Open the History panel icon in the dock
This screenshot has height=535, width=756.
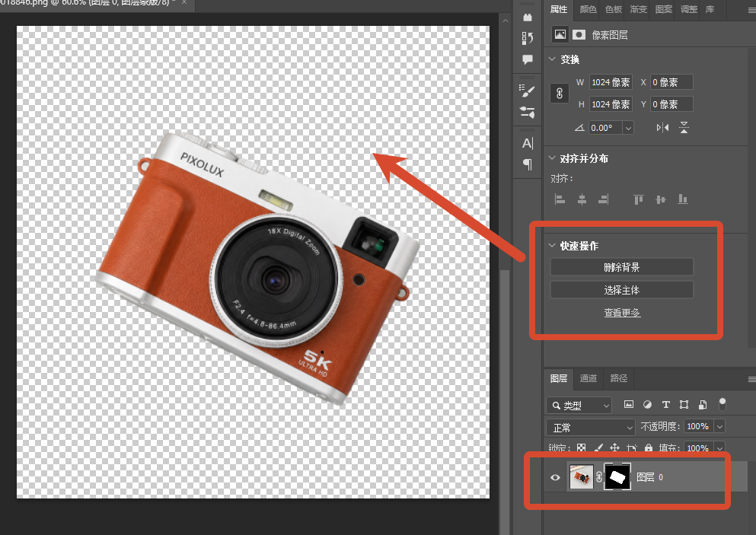point(528,38)
